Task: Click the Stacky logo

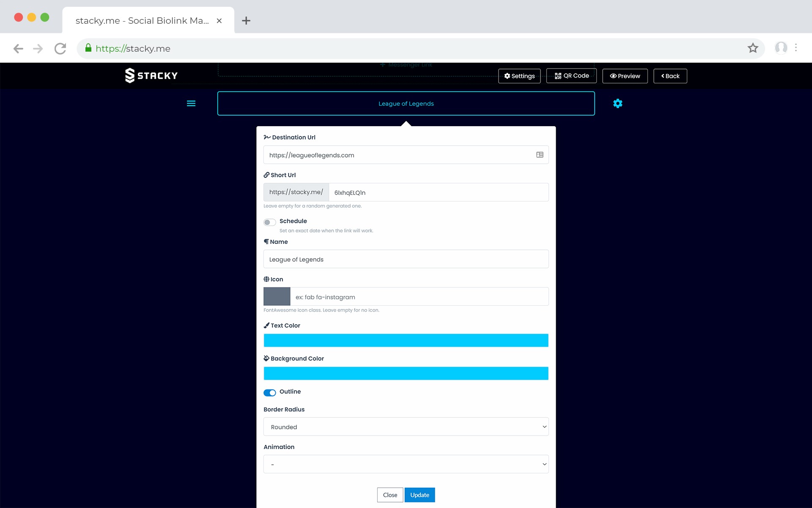Action: (151, 75)
